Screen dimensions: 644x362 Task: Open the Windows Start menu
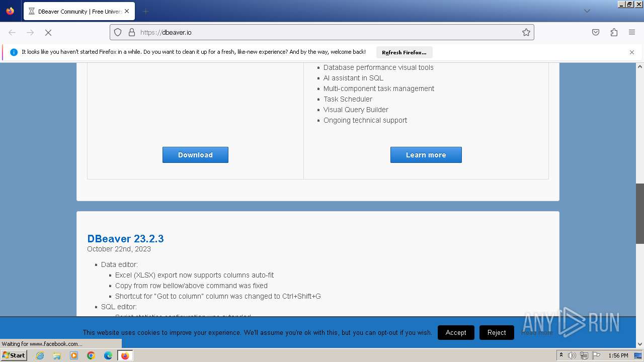pyautogui.click(x=14, y=355)
